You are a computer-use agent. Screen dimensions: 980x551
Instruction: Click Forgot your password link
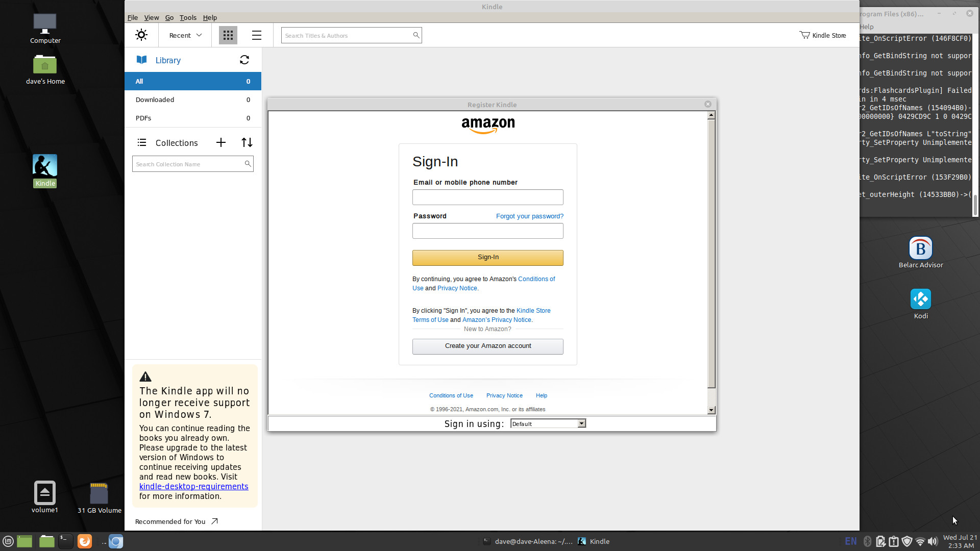click(530, 216)
